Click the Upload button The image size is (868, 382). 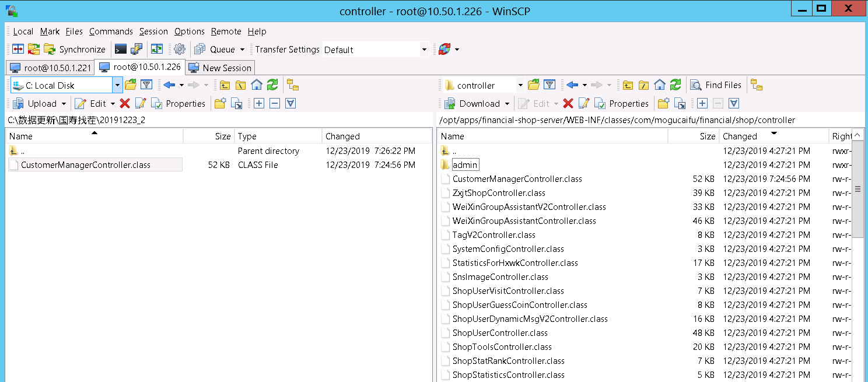38,103
